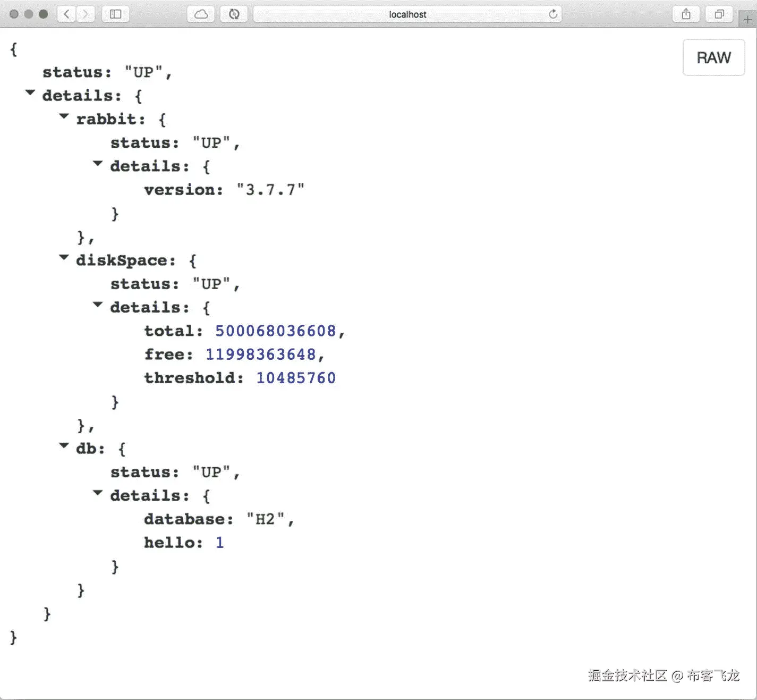The height and width of the screenshot is (700, 757).
Task: Click the threshold value 10485760
Action: pyautogui.click(x=296, y=377)
